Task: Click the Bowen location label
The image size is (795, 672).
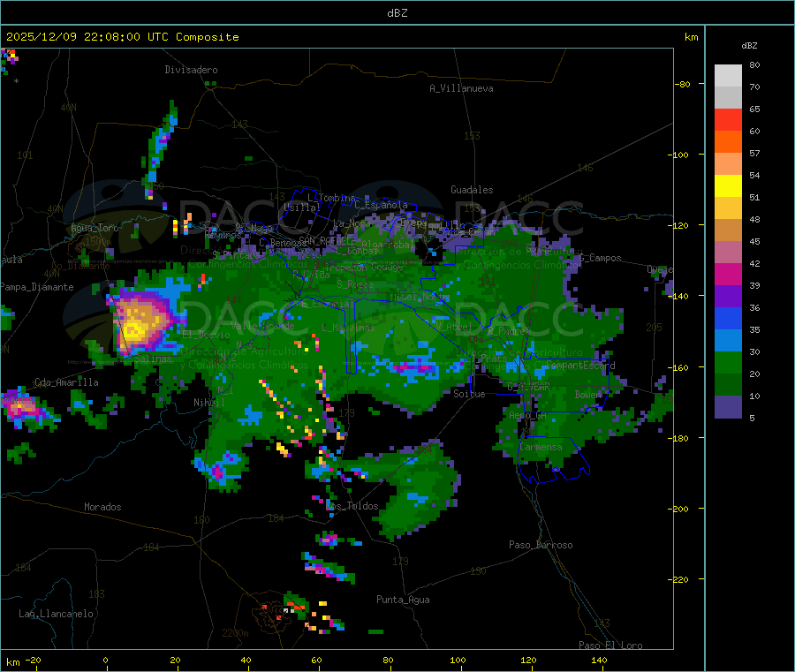Action: click(x=588, y=394)
